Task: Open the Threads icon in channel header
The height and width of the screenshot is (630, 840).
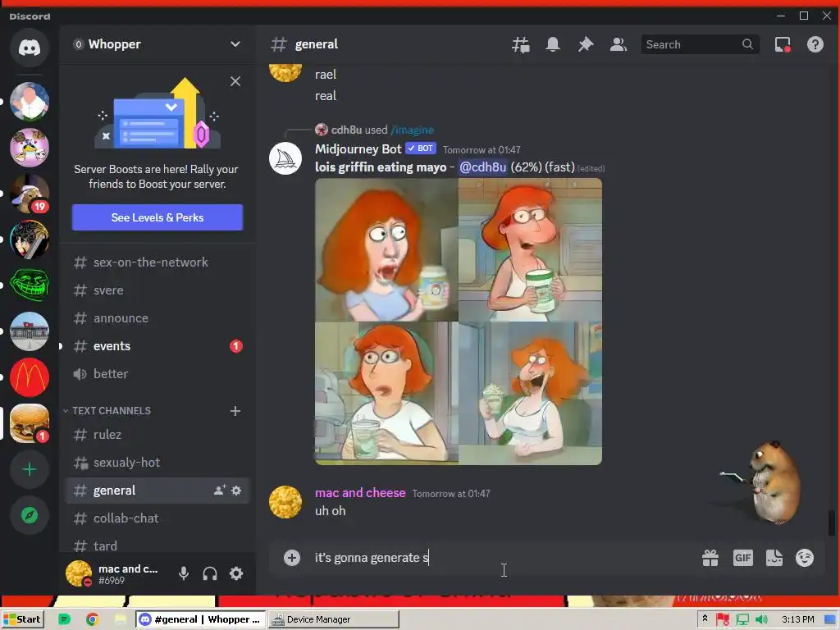Action: (x=521, y=44)
